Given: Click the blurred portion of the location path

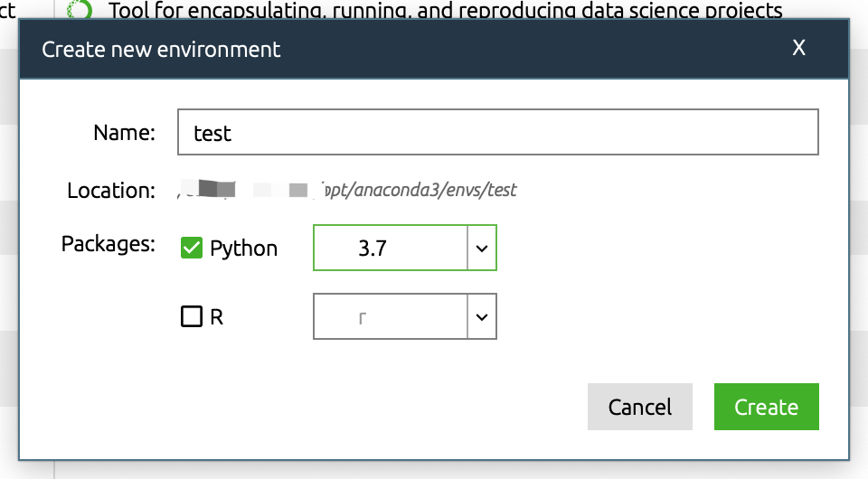Looking at the screenshot, I should (246, 191).
